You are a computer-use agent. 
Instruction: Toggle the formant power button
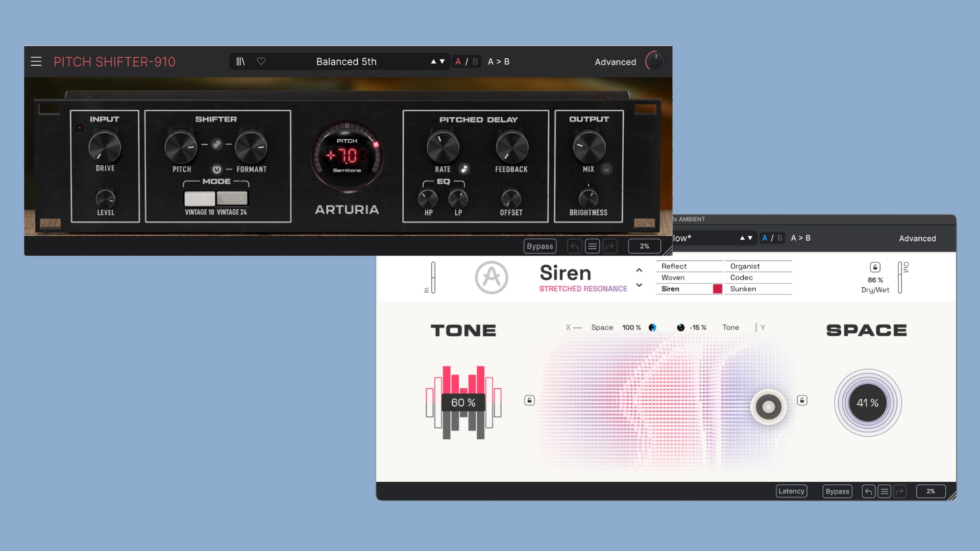click(x=217, y=169)
